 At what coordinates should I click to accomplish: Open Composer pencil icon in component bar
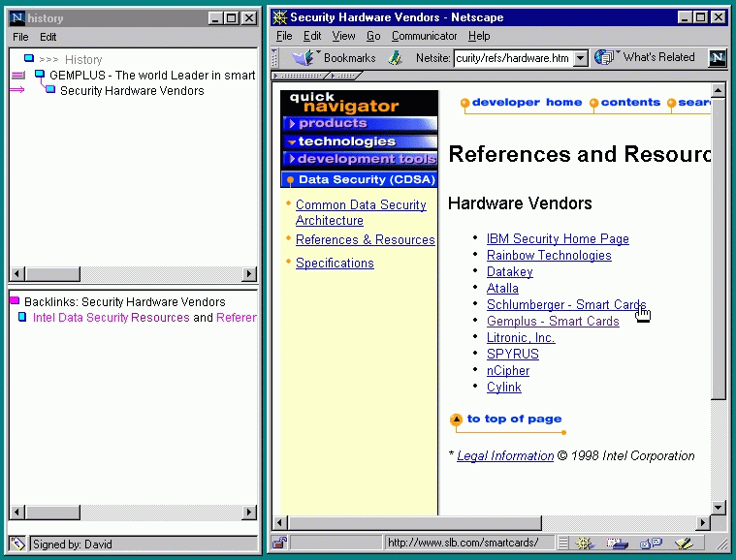coord(684,544)
